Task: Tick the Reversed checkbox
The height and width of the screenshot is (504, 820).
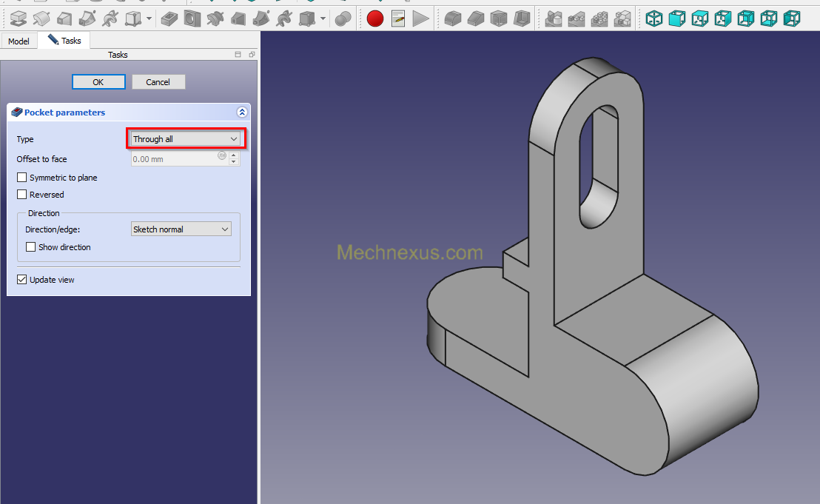Action: tap(22, 195)
